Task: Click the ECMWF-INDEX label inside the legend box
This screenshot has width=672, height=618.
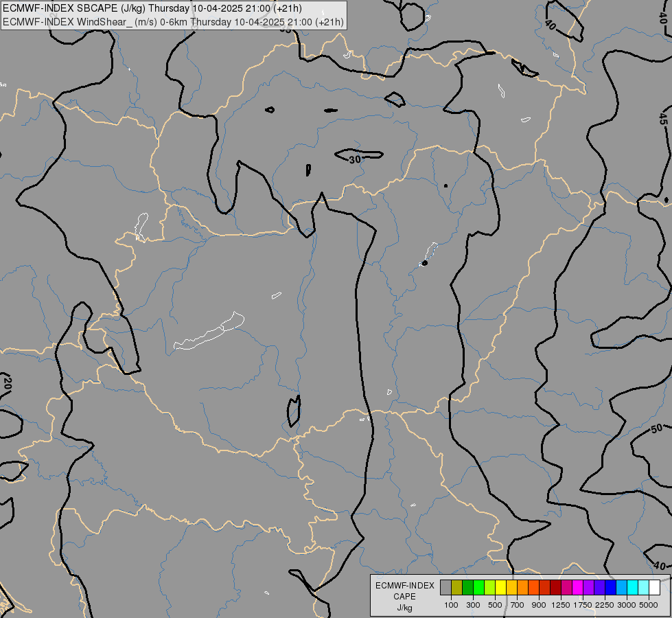Action: click(404, 586)
